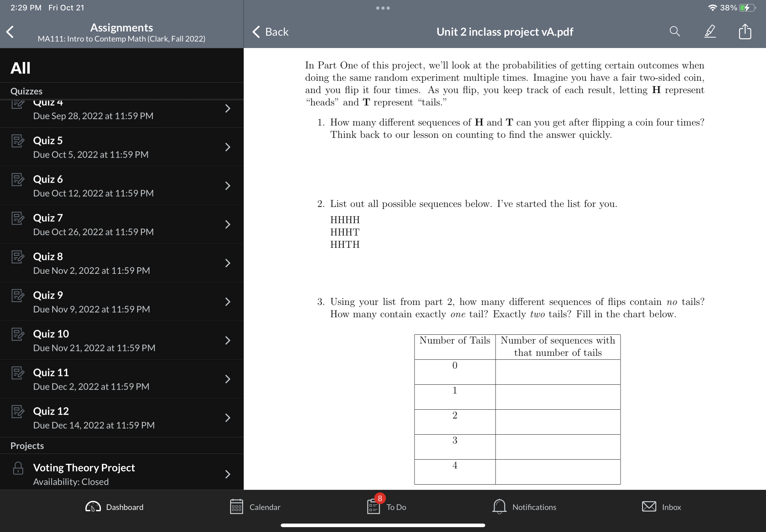Tap Back to exit the PDF viewer
The width and height of the screenshot is (766, 532).
[270, 32]
